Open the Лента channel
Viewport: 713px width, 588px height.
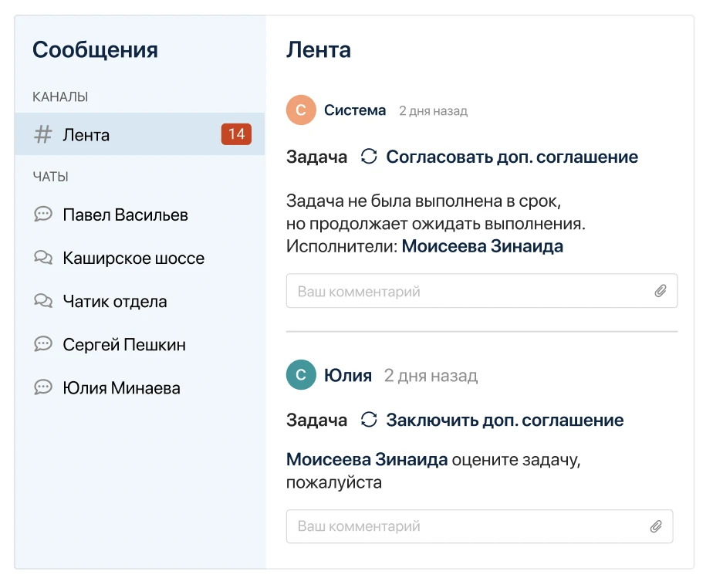point(85,133)
